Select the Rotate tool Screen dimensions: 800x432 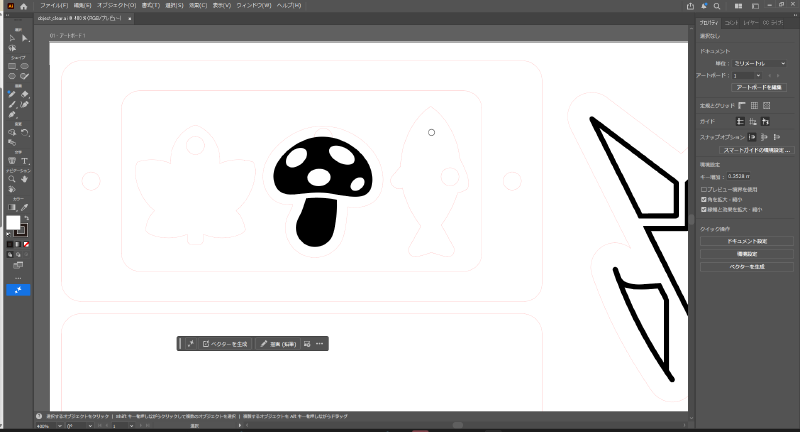coord(24,133)
